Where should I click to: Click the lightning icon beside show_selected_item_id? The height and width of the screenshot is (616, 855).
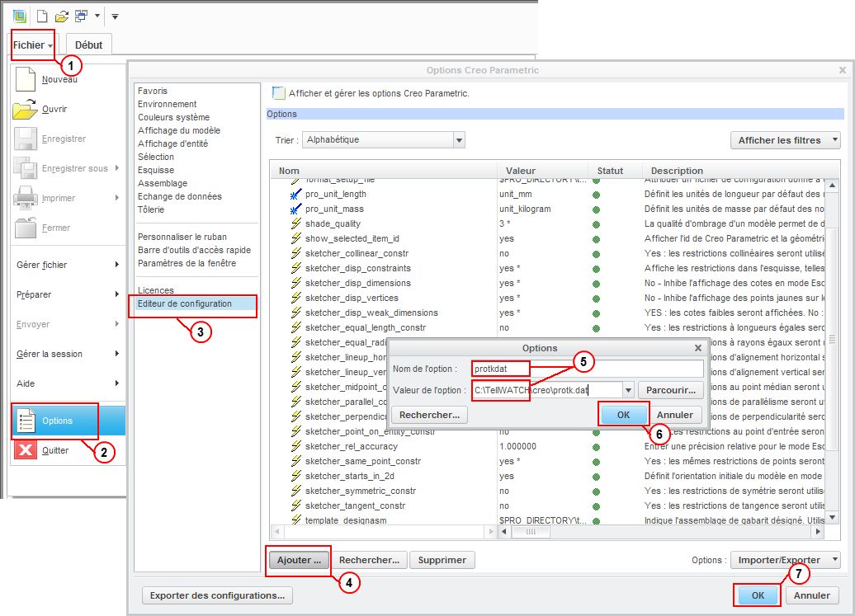tap(295, 238)
